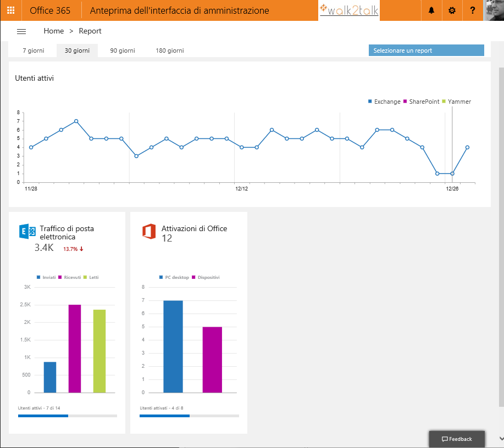Select the 90 giorni tab
This screenshot has width=504, height=448.
123,51
